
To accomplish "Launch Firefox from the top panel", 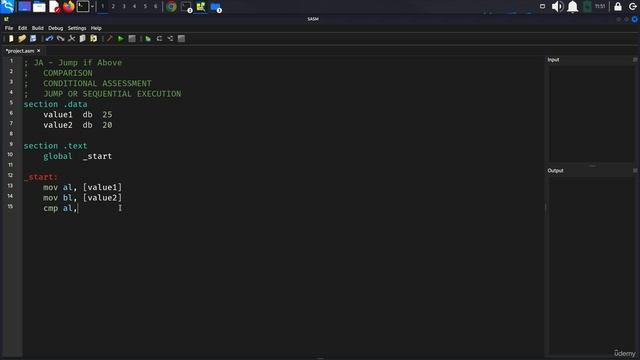I will click(x=69, y=7).
